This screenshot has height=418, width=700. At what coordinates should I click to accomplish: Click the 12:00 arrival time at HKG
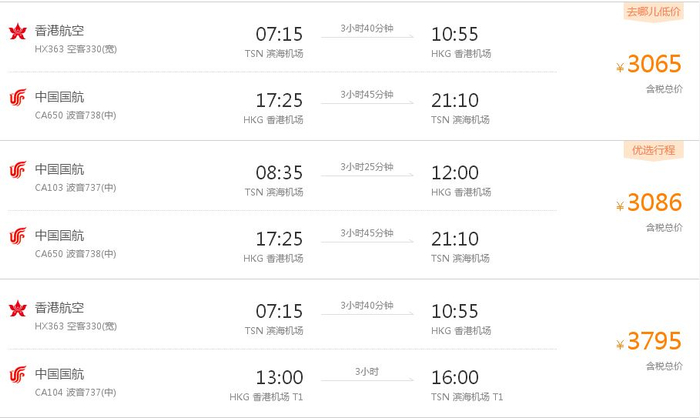(x=455, y=172)
